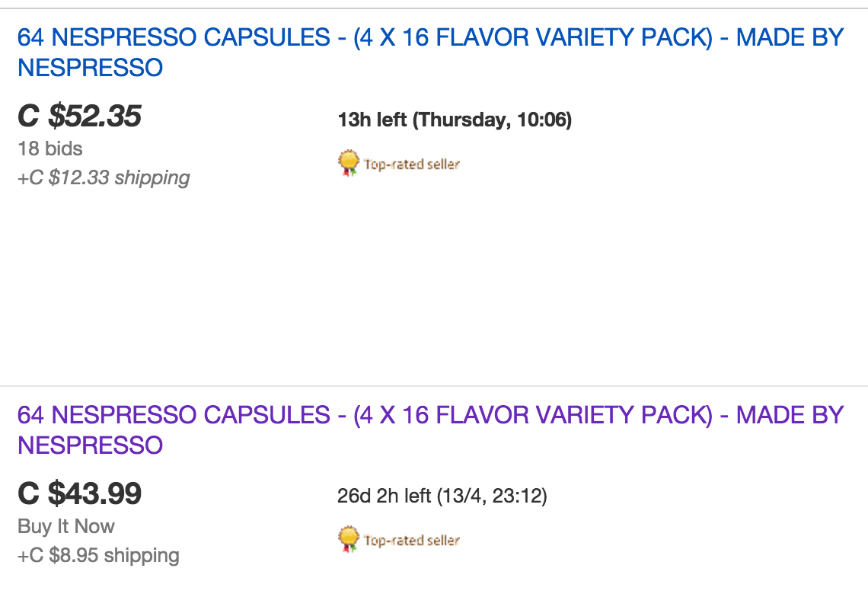Screen dimensions: 868x597
Task: Click the '13h left (Thursday, 10:06)' time remaining
Action: tap(455, 120)
